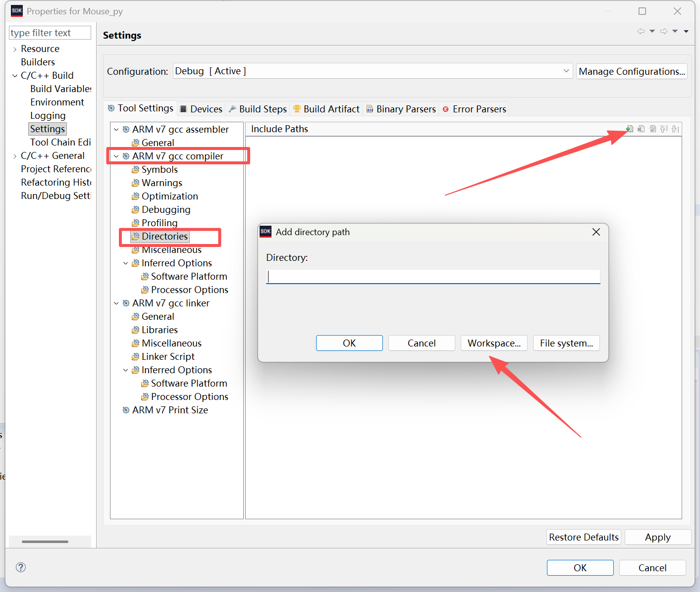The image size is (700, 592).
Task: Open the Configuration dropdown
Action: click(566, 71)
